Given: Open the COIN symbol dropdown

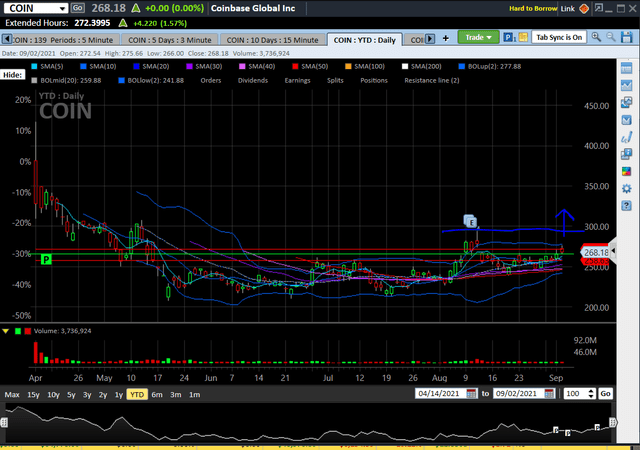Looking at the screenshot, I should point(62,9).
